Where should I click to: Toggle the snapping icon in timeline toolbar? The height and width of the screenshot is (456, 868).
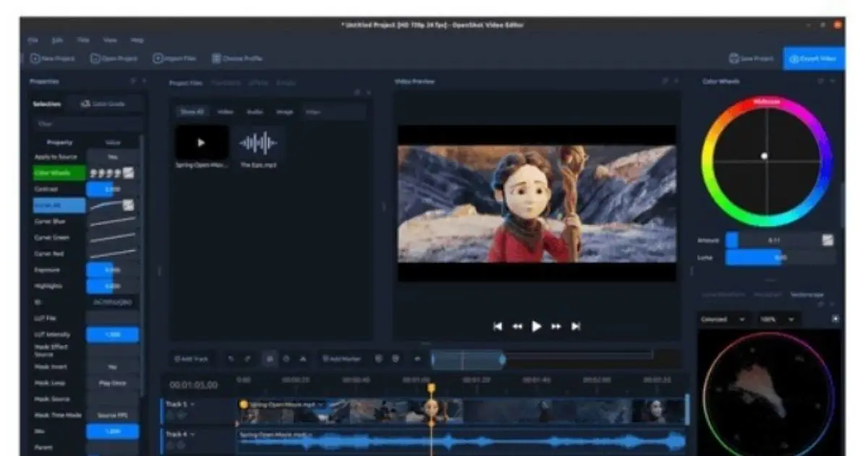(268, 359)
